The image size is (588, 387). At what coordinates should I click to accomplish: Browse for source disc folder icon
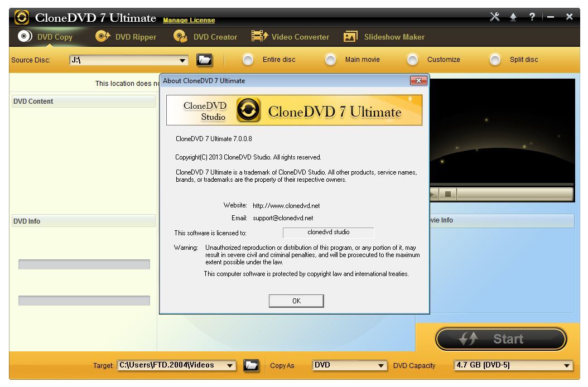click(x=204, y=60)
